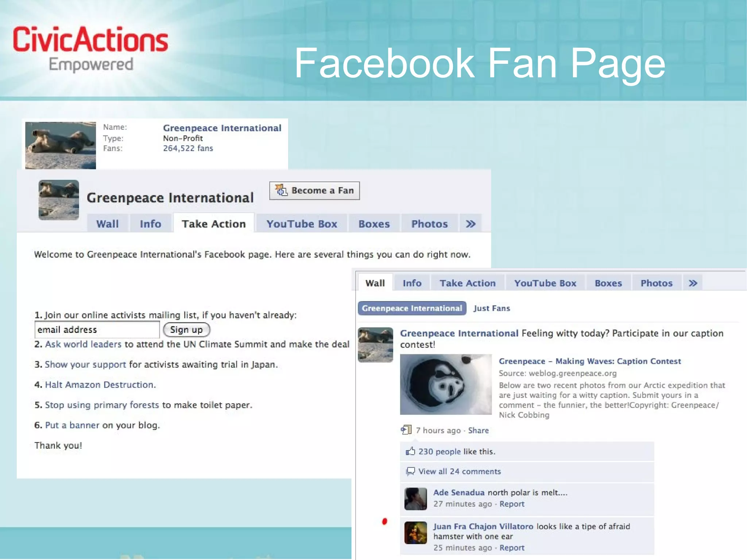Screen dimensions: 747x560
Task: Select the Take Action tab on upper page
Action: click(x=214, y=223)
